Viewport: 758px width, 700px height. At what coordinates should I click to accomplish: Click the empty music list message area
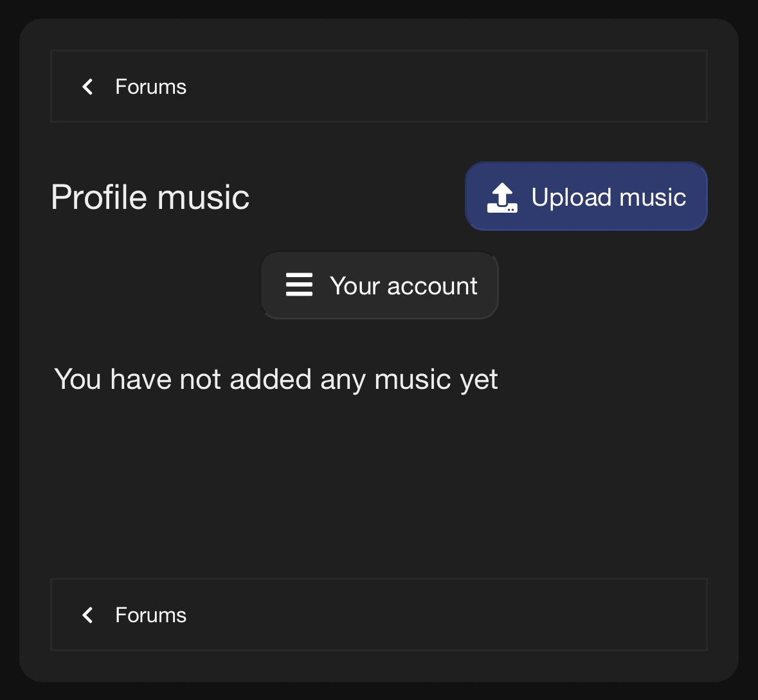276,379
